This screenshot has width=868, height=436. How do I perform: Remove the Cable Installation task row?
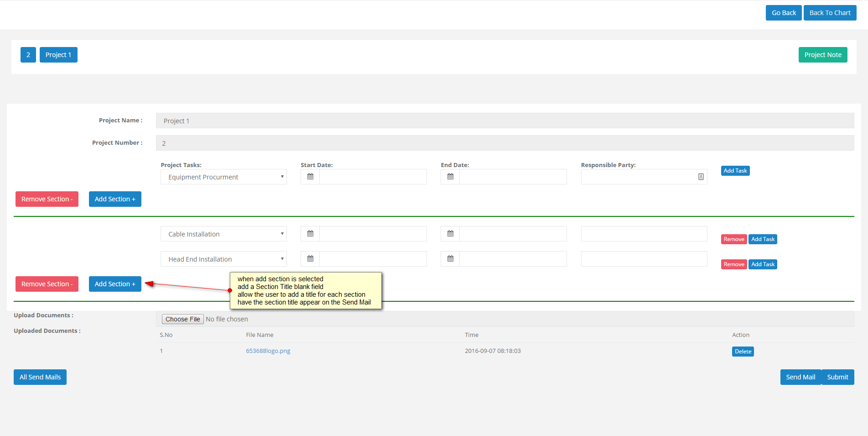(x=734, y=239)
